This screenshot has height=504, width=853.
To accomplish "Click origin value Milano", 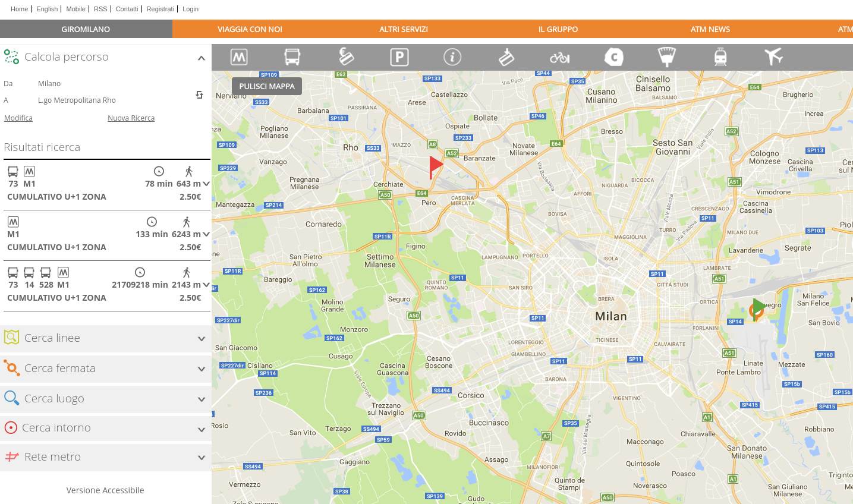I will coord(49,84).
